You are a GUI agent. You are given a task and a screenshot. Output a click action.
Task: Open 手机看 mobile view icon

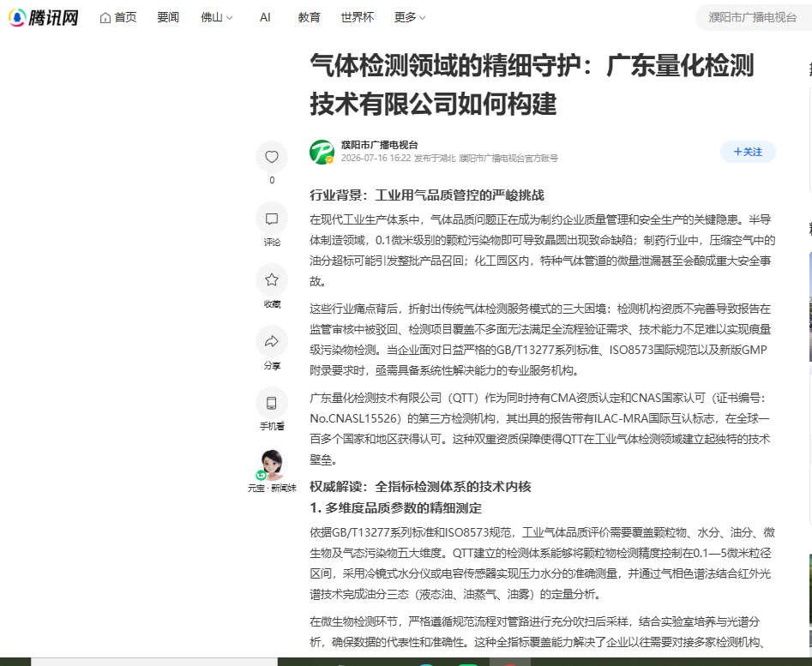272,403
